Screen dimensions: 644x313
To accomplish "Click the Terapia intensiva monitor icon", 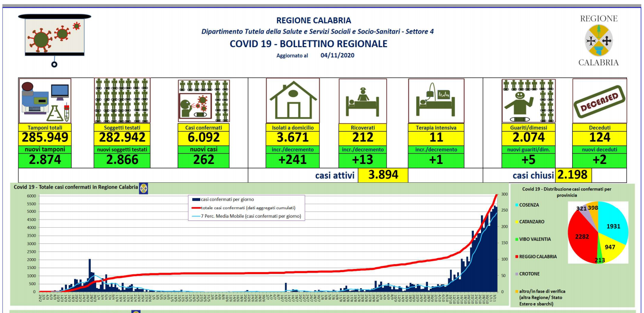I will tap(436, 101).
